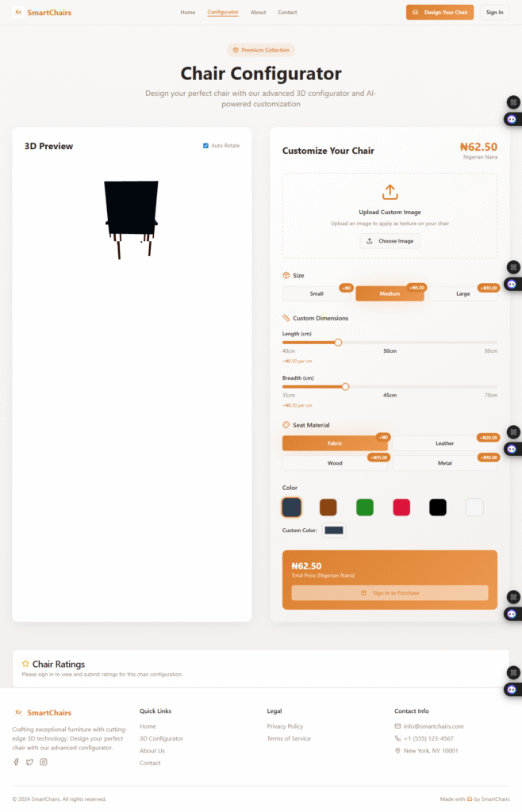Pick the green color swatch
522x812 pixels.
click(365, 507)
